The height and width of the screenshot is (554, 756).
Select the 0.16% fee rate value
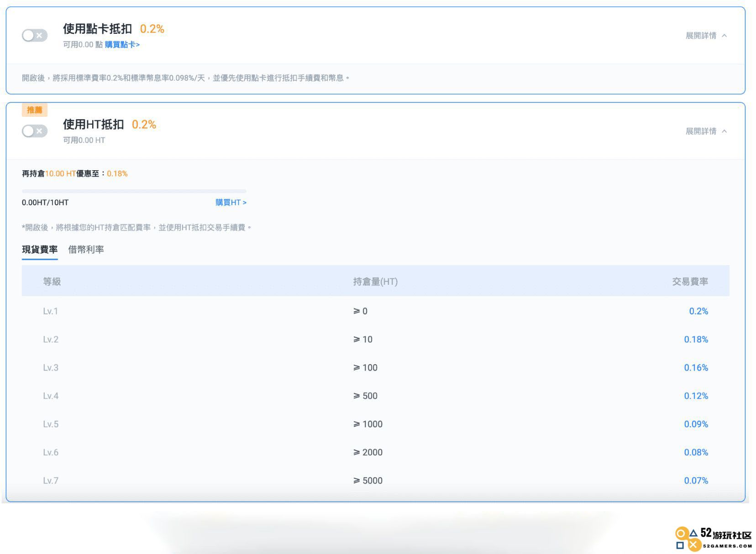click(696, 368)
